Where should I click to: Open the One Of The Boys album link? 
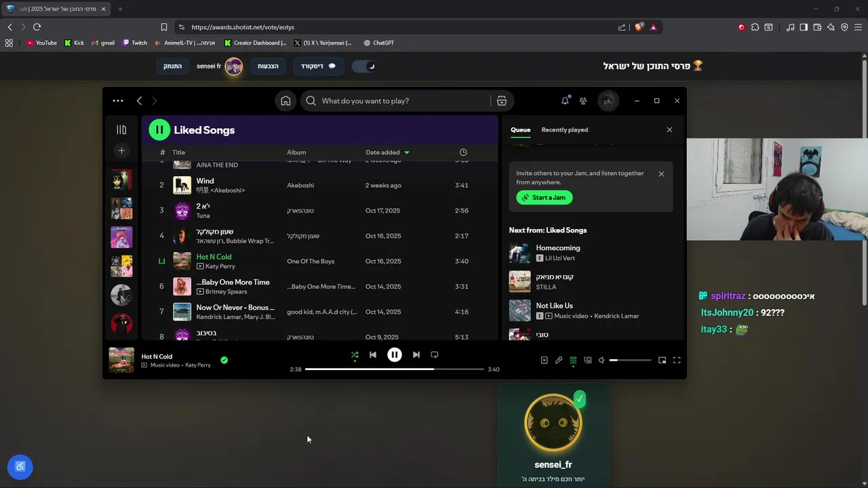pos(311,261)
